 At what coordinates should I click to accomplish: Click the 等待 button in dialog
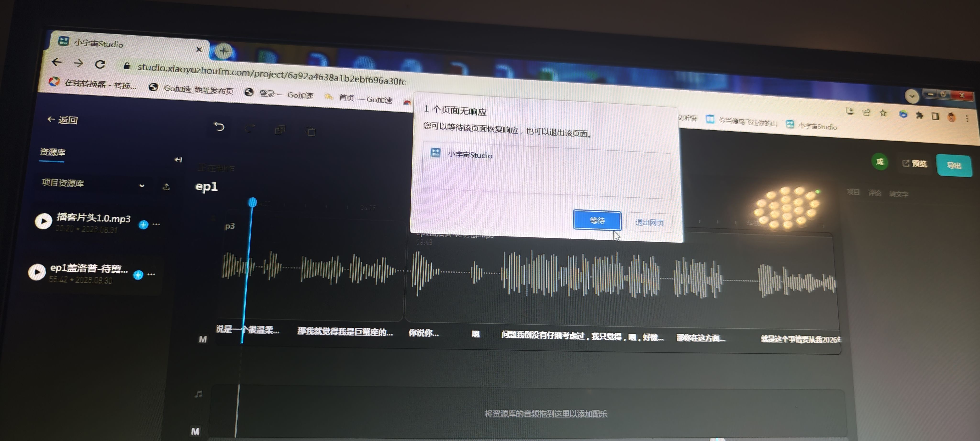coord(597,220)
